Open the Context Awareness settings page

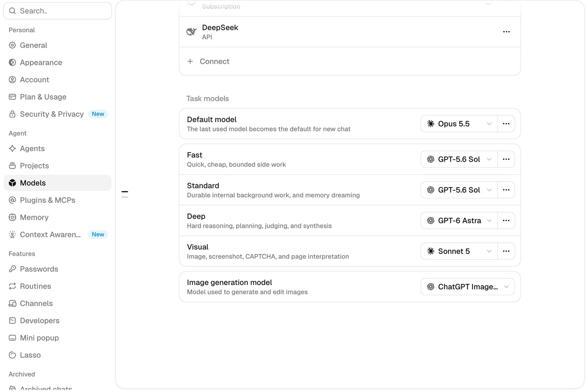tap(57, 234)
